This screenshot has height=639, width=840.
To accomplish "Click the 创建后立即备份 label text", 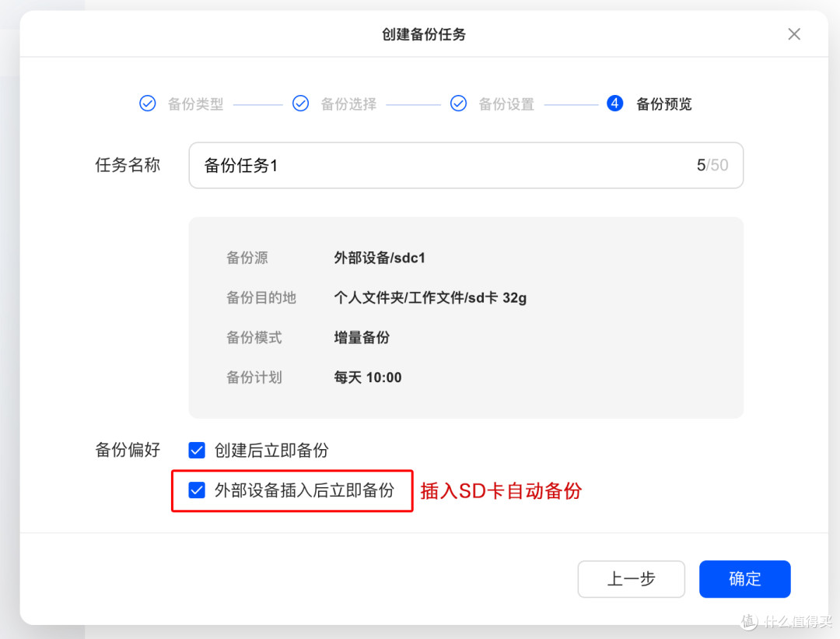I will pos(271,451).
